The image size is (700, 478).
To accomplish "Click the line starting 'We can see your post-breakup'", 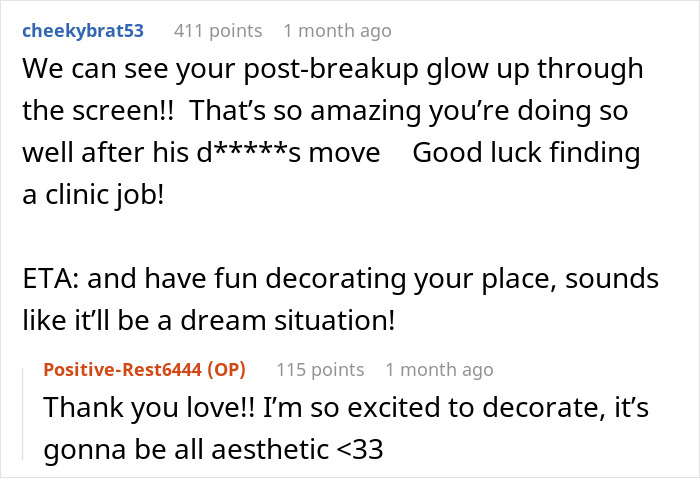I will click(x=333, y=70).
